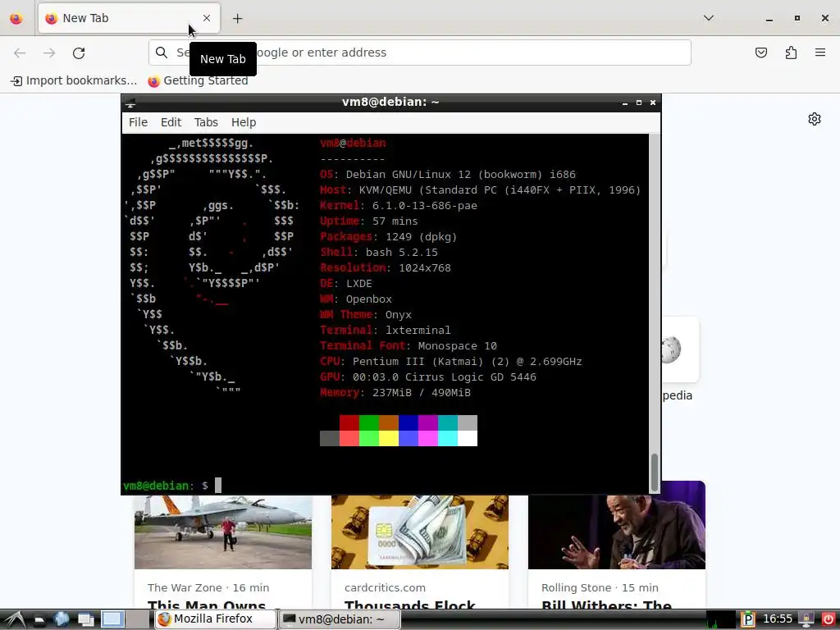Go forward with the browser forward arrow
Image resolution: width=840 pixels, height=630 pixels.
point(49,52)
